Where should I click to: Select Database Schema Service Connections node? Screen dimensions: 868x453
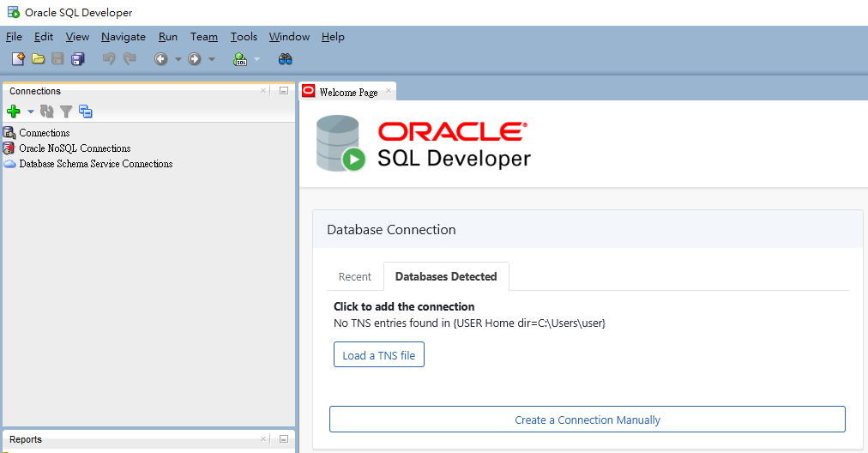[x=95, y=164]
